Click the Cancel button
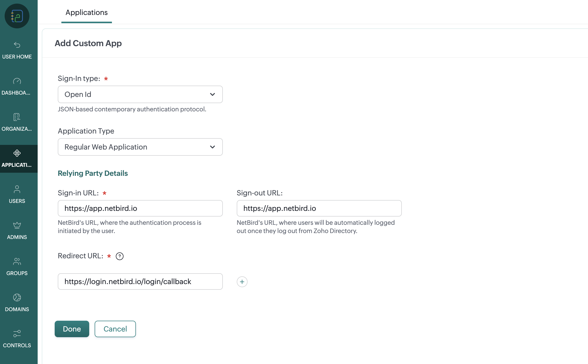The height and width of the screenshot is (364, 588). click(x=115, y=329)
